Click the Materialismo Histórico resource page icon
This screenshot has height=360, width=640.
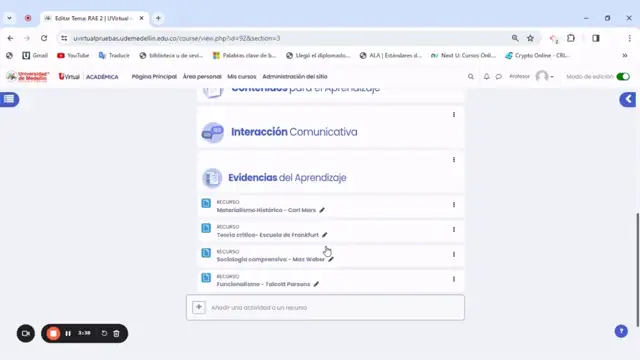(x=206, y=203)
